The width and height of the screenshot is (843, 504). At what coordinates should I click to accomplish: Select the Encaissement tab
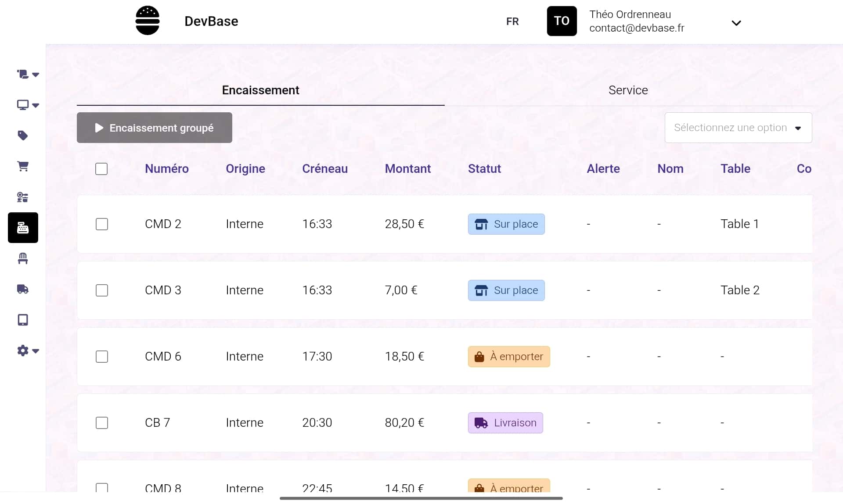[260, 90]
